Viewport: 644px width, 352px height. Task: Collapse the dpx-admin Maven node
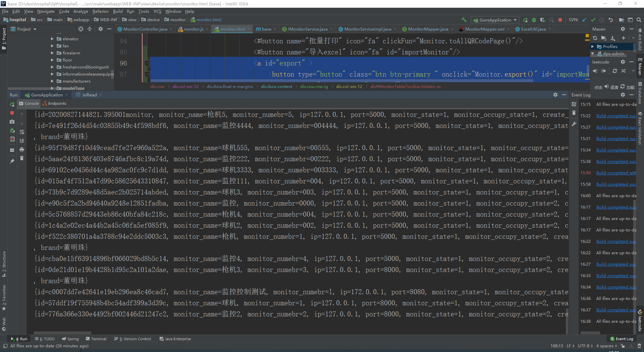(593, 54)
